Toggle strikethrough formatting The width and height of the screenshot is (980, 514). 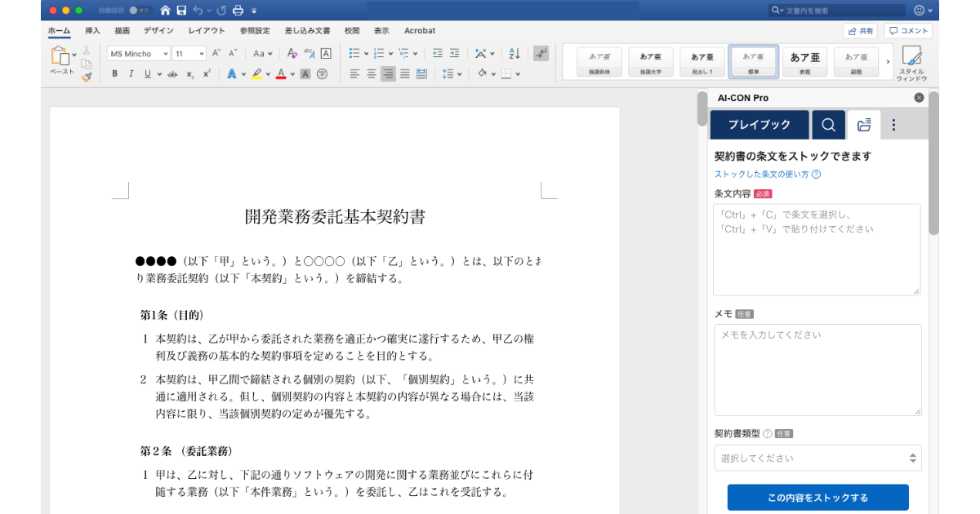172,73
